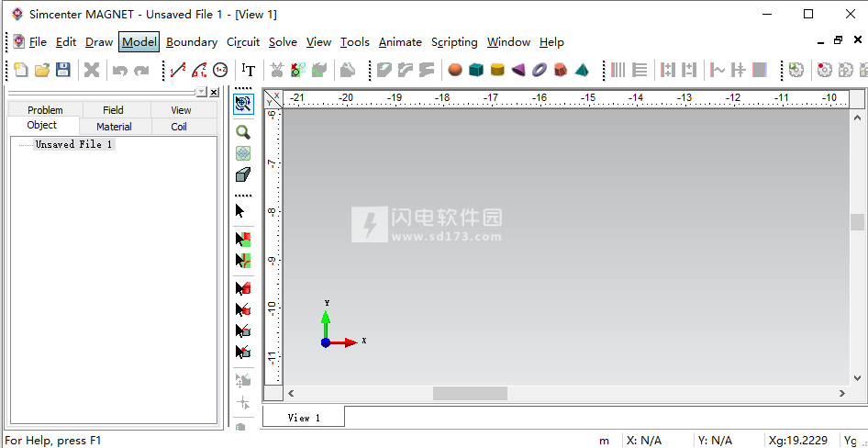Choose the Select Construction Slice Surfaces tool
Viewport: 868px width, 448px height.
pyautogui.click(x=243, y=240)
